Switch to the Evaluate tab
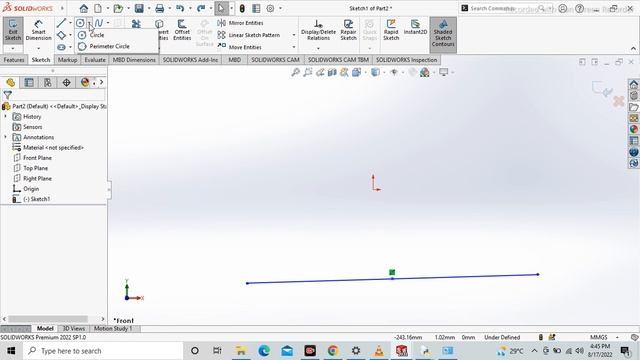640x360 pixels. (95, 60)
